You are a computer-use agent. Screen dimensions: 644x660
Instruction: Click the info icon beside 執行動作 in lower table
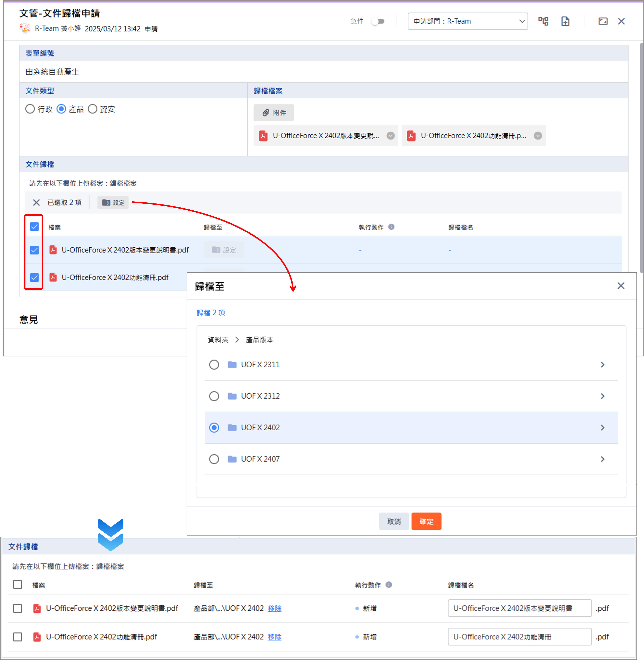click(389, 585)
